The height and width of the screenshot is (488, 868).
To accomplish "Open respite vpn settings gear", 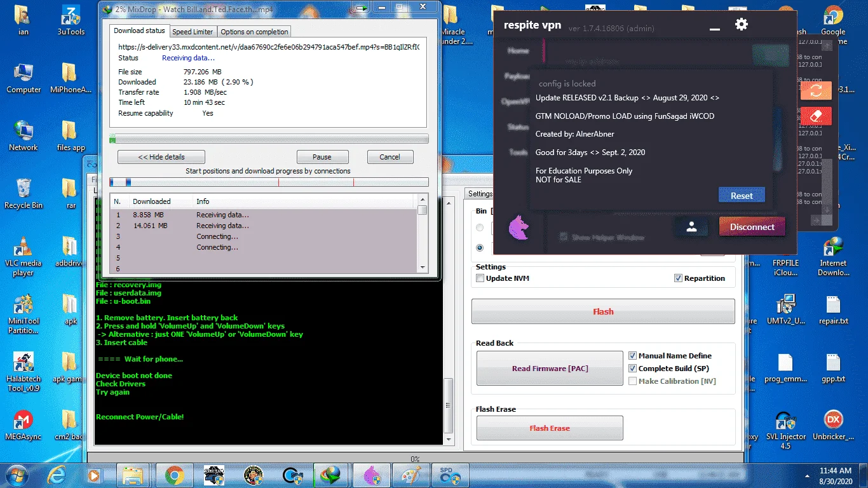I will (x=741, y=25).
